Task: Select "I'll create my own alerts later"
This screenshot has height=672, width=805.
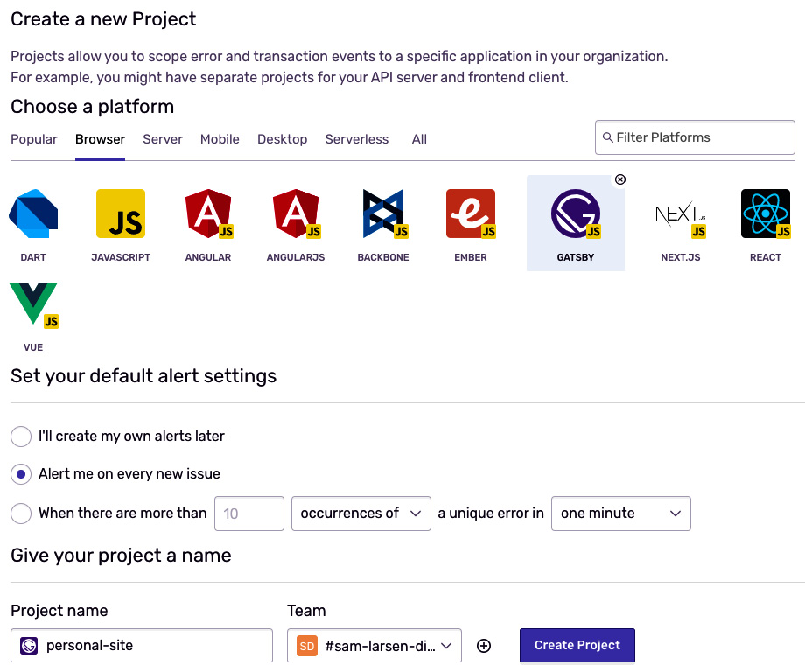Action: 21,436
